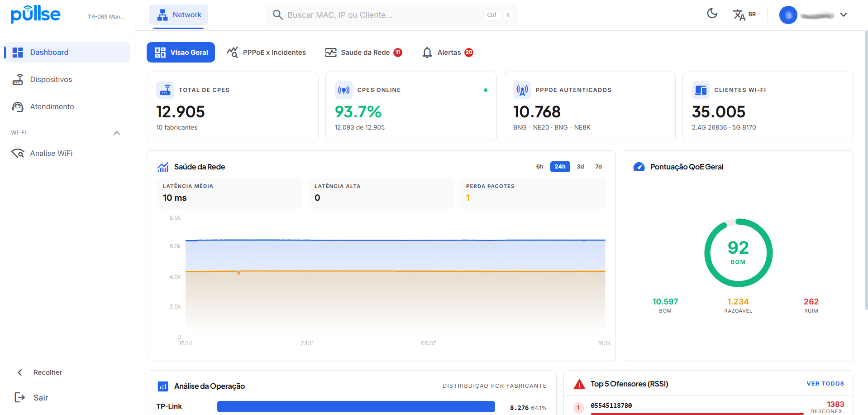This screenshot has width=868, height=415.
Task: Click the Alertas bell icon
Action: pos(427,53)
